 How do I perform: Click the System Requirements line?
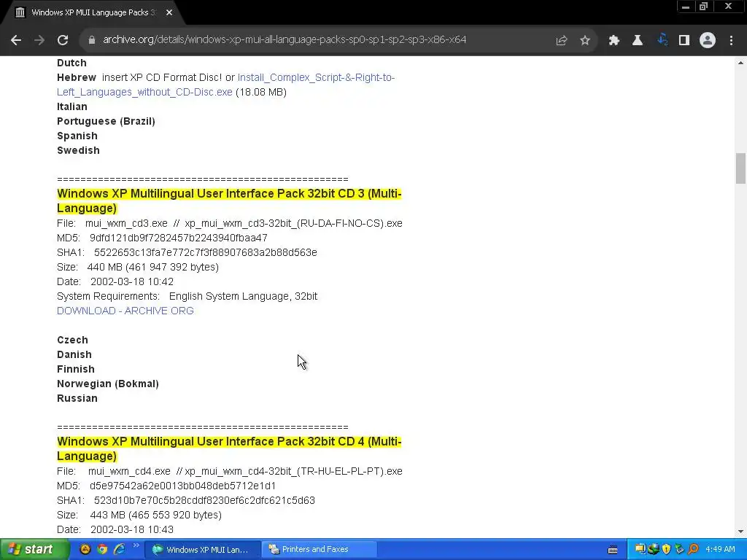pyautogui.click(x=187, y=296)
